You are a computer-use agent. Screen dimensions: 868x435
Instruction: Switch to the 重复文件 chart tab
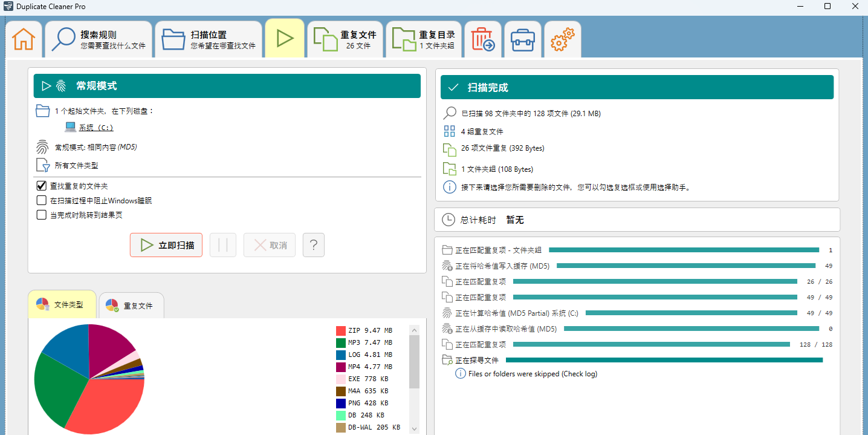pyautogui.click(x=131, y=305)
